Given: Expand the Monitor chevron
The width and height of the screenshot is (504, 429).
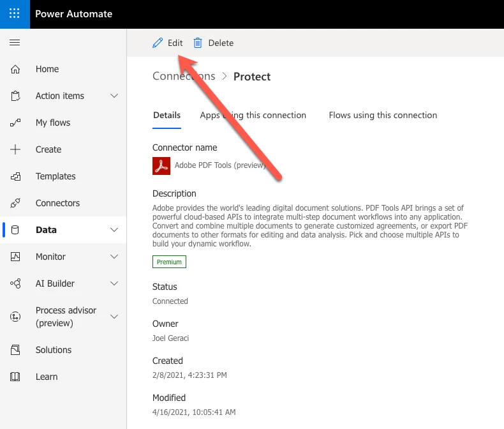Looking at the screenshot, I should pyautogui.click(x=114, y=257).
